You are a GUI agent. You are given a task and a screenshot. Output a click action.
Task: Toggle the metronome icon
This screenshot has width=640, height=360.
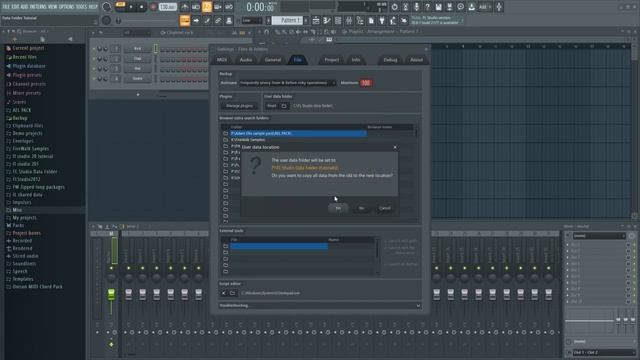pyautogui.click(x=184, y=7)
